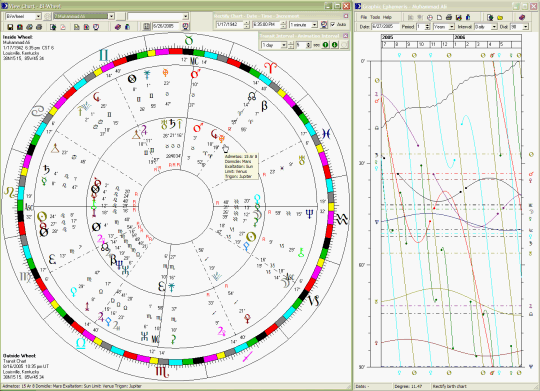Click the ephemeris Date input field
Screen dimensions: 540x391
(x=385, y=27)
